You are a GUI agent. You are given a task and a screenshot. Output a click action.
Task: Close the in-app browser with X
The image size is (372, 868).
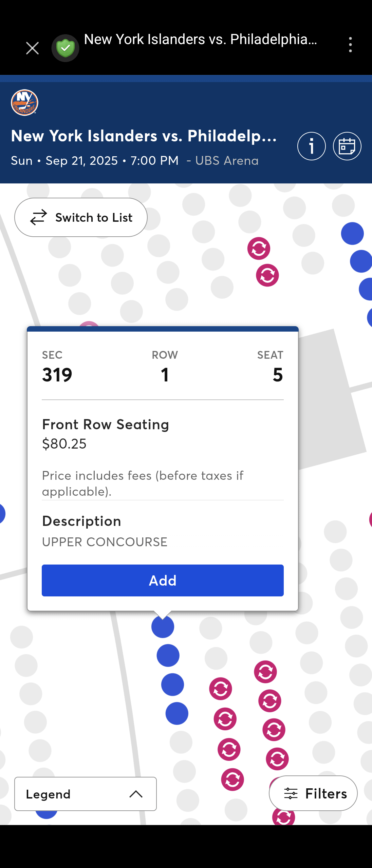point(32,48)
